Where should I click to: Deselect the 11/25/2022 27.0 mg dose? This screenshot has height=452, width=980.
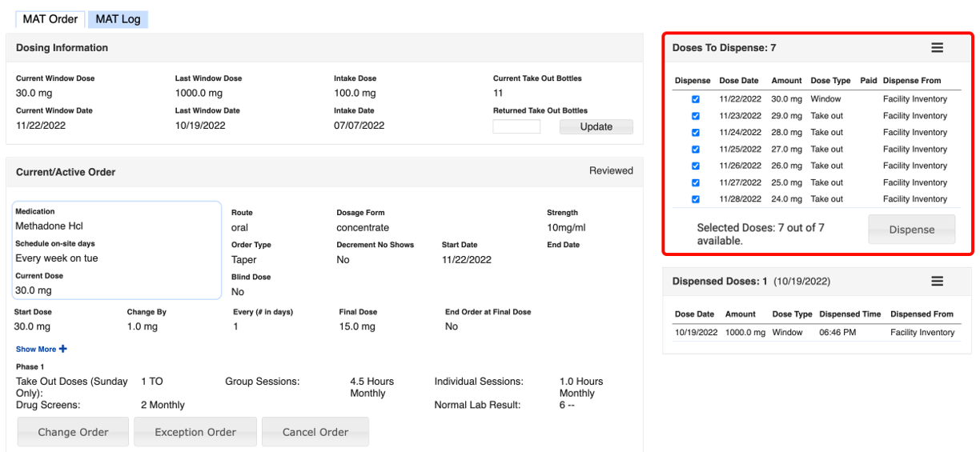[x=695, y=150]
